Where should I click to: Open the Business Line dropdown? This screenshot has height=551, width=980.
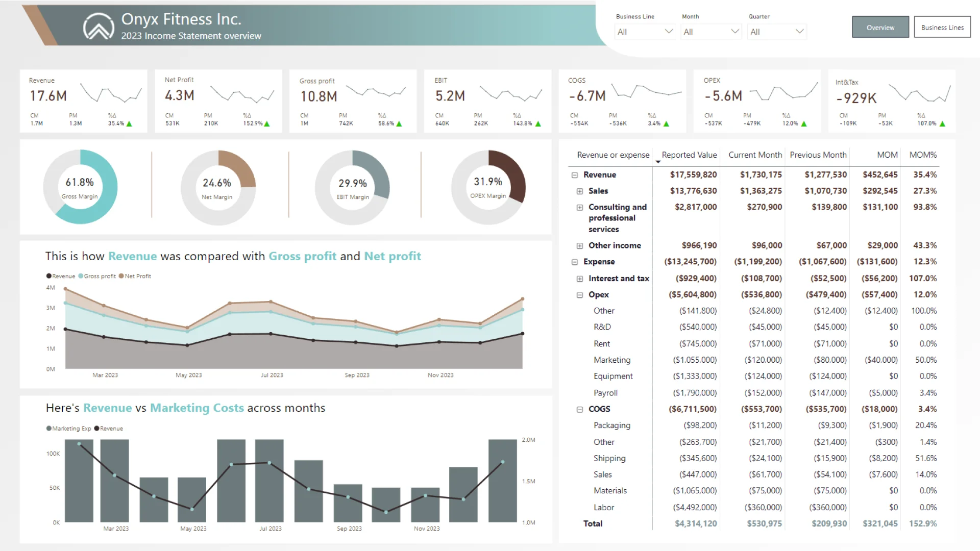pyautogui.click(x=645, y=32)
